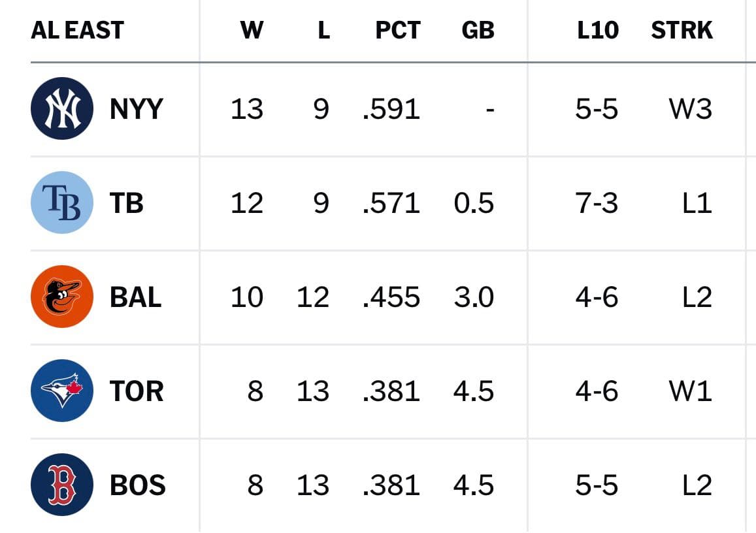The width and height of the screenshot is (756, 533).
Task: Sort standings by GB column header
Action: 478,30
